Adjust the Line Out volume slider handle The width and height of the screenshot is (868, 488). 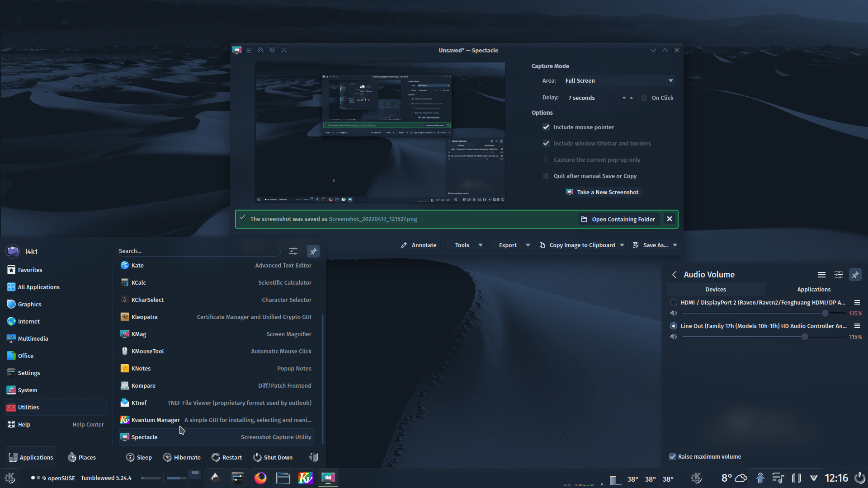point(805,337)
